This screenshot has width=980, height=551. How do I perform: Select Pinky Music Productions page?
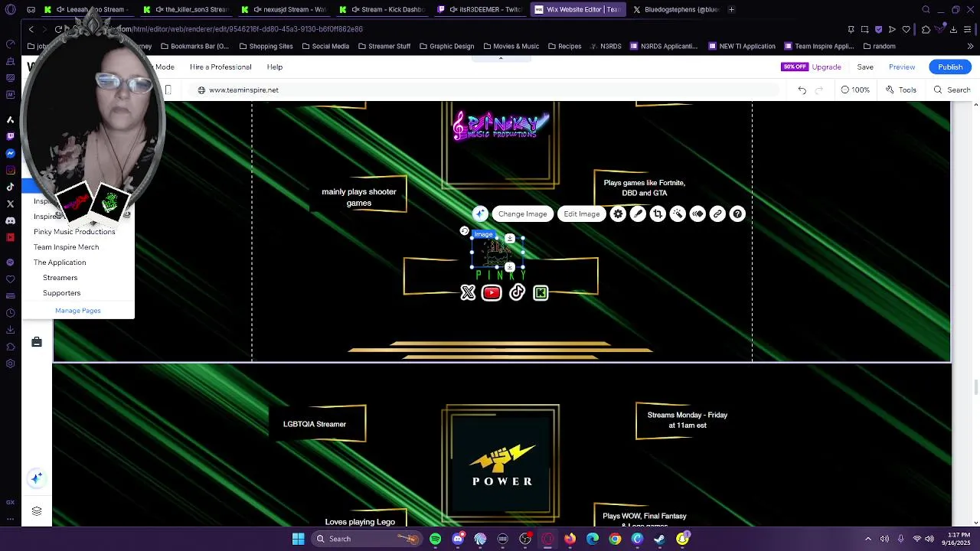tap(74, 232)
